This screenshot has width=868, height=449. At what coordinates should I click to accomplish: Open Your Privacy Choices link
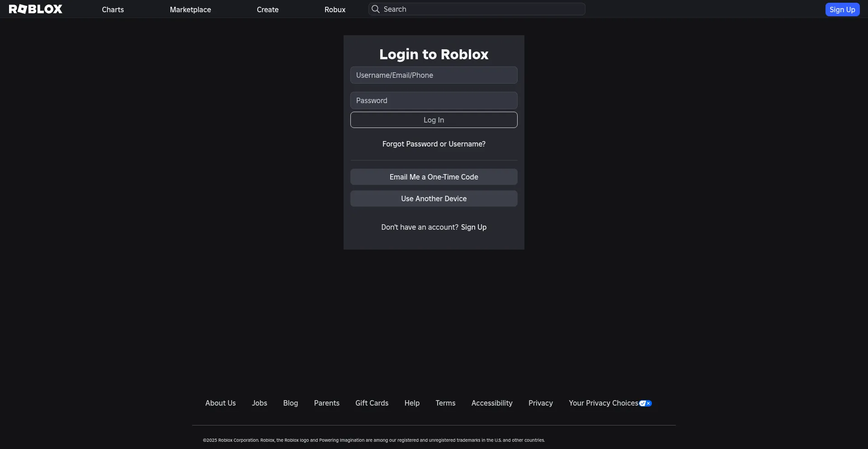pos(610,403)
